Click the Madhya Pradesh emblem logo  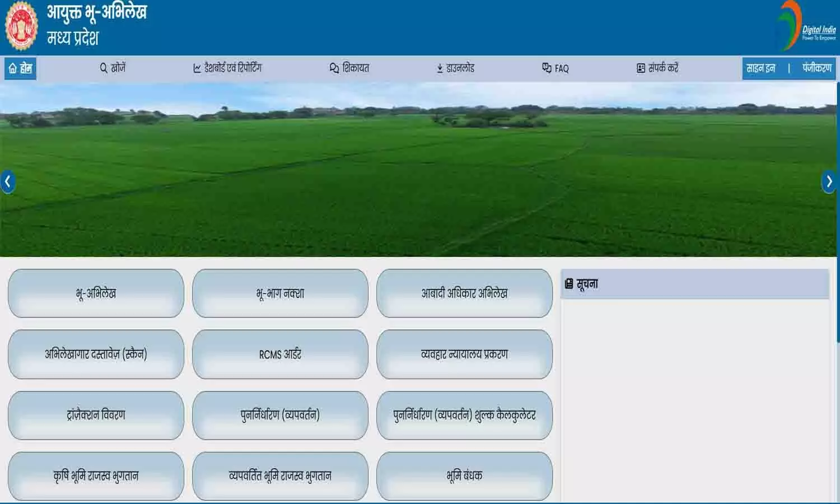tap(20, 25)
